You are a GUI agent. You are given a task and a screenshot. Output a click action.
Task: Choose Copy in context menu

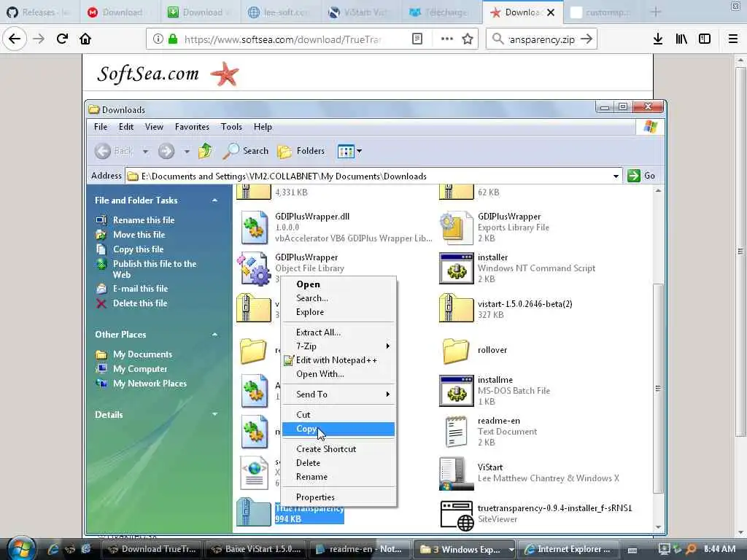(338, 429)
